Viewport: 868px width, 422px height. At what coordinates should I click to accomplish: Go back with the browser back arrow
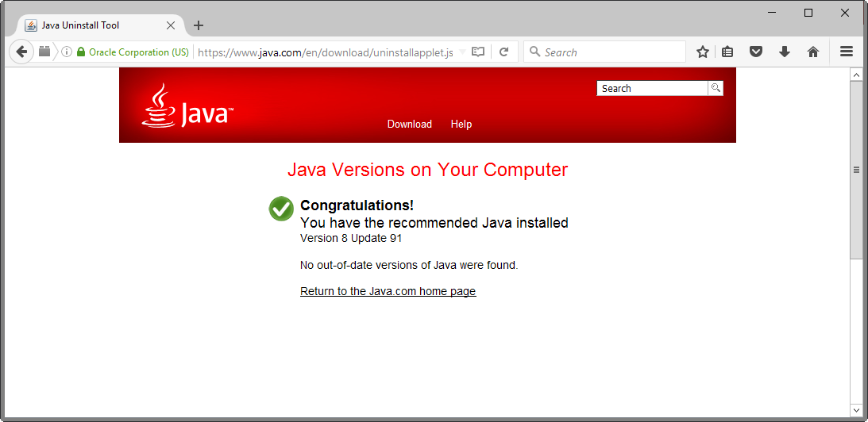click(x=21, y=52)
